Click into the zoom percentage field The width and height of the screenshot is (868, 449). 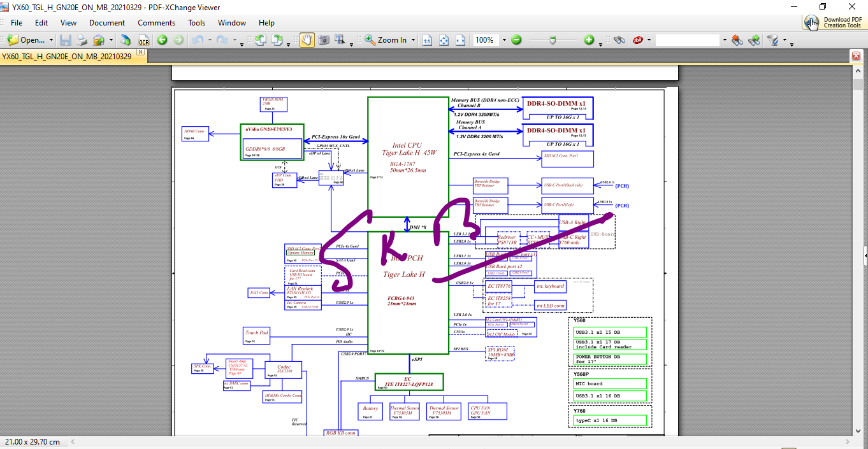[x=486, y=39]
